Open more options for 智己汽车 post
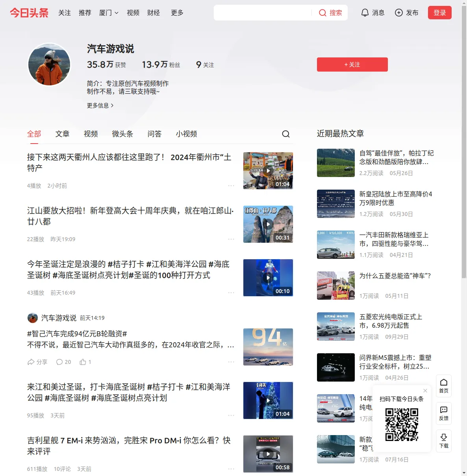The width and height of the screenshot is (467, 476). (231, 362)
